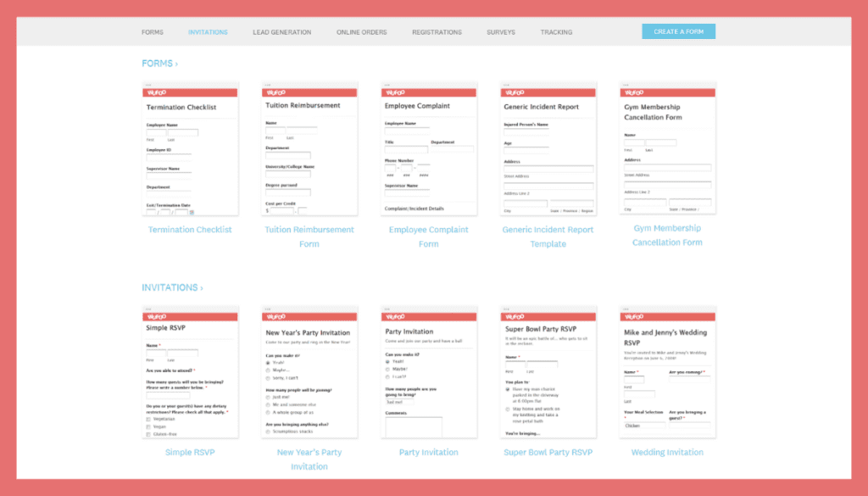Click Wufoo logo on Super Bowl Party preview

pos(515,317)
